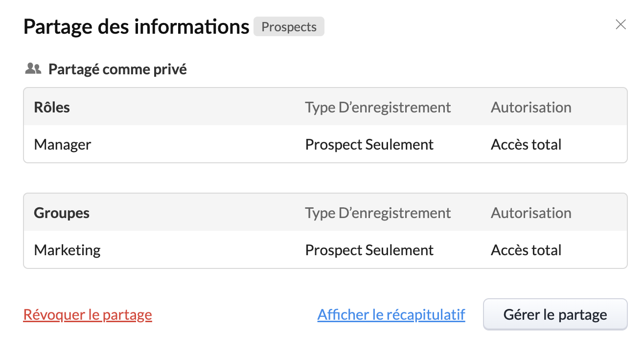Click the Groupes column header
644x352 pixels.
tap(62, 213)
